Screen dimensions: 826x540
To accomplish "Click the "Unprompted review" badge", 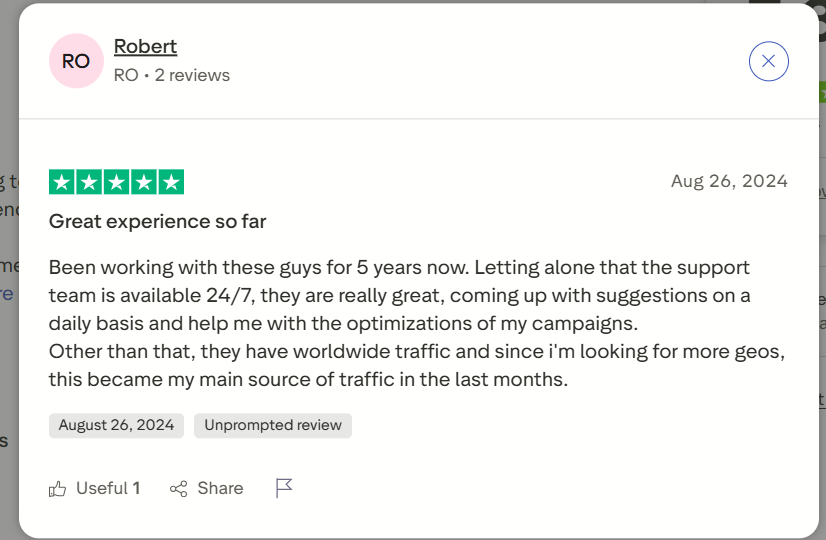I will 273,425.
